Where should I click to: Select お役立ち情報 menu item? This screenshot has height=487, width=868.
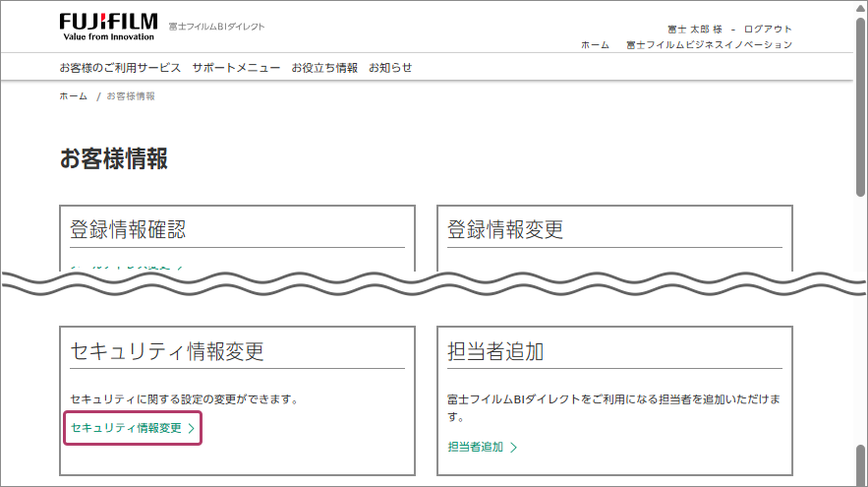pos(324,68)
